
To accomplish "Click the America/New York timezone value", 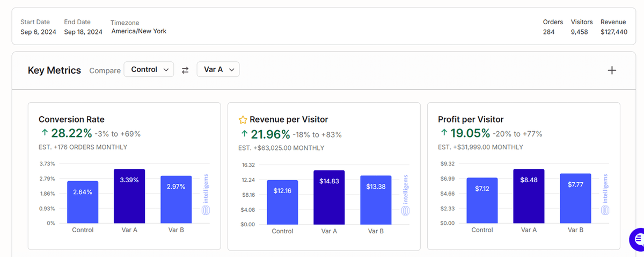I will [x=138, y=31].
